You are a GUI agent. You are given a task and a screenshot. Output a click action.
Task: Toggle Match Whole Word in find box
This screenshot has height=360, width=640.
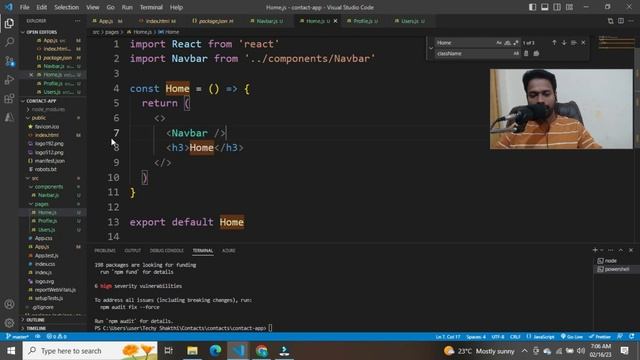tap(507, 42)
